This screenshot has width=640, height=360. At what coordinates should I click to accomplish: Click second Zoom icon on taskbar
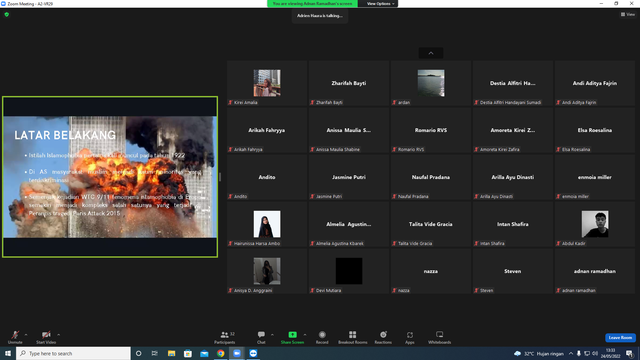[253, 353]
